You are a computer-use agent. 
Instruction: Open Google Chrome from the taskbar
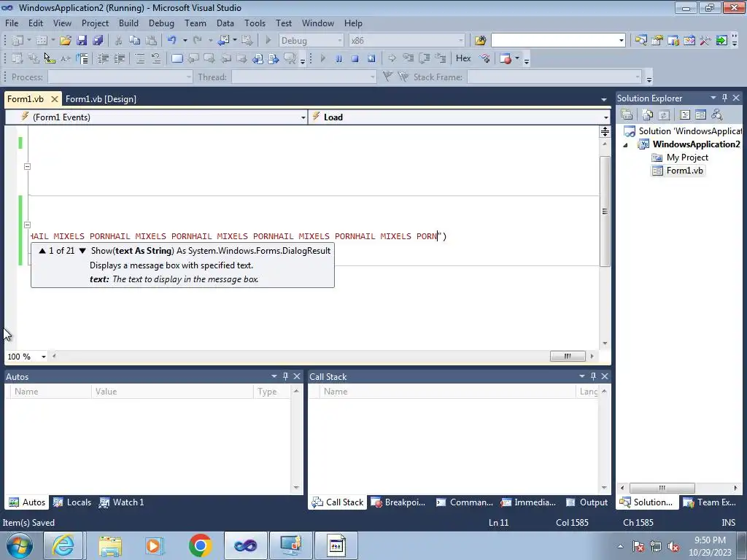tap(200, 545)
